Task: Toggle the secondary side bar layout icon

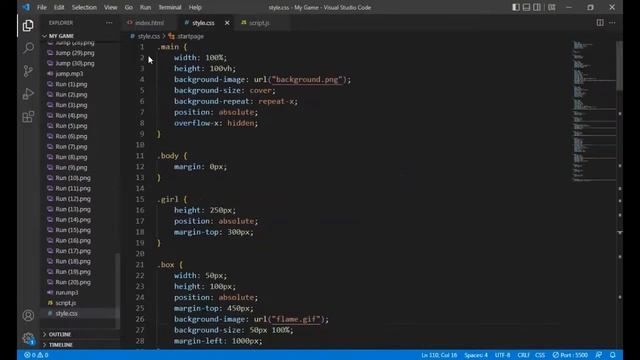Action: coord(537,7)
